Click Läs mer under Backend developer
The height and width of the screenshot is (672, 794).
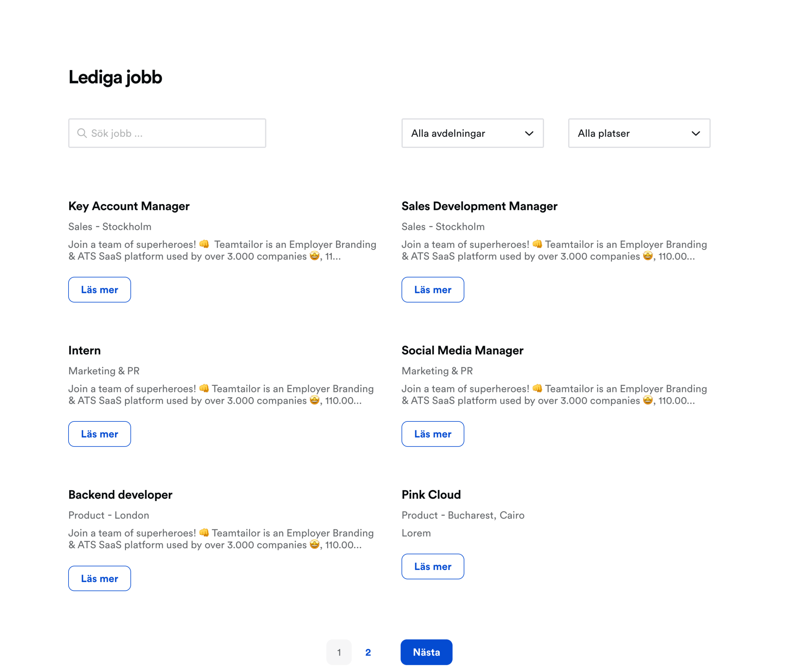tap(100, 578)
